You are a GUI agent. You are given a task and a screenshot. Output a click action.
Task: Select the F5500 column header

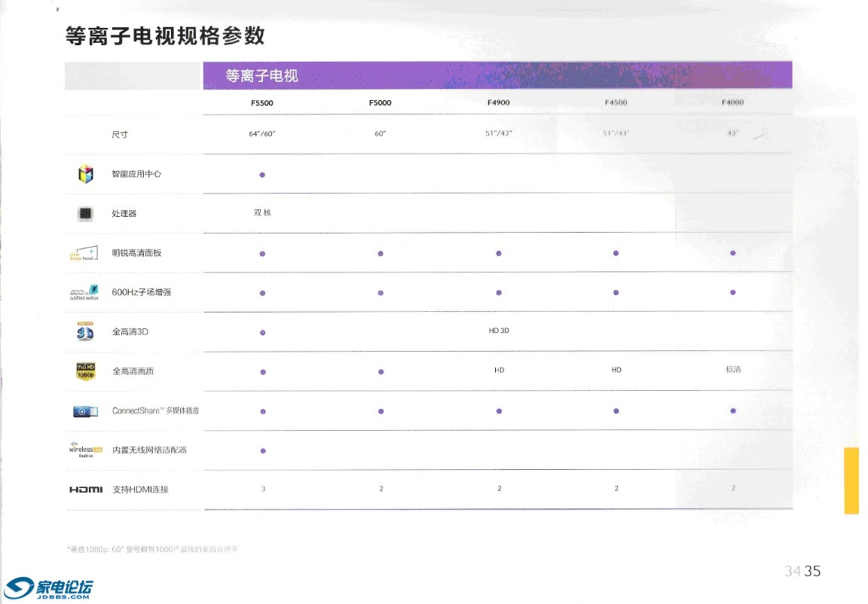pyautogui.click(x=262, y=103)
